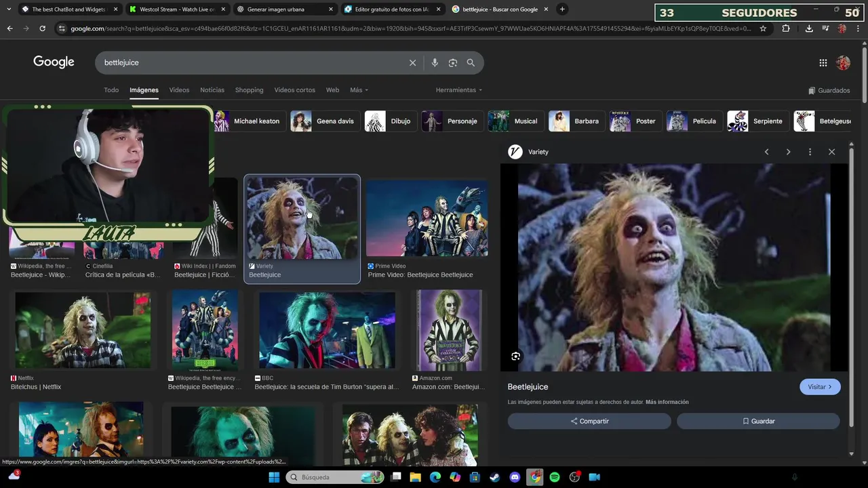Close the Variety image preview panel

(831, 152)
